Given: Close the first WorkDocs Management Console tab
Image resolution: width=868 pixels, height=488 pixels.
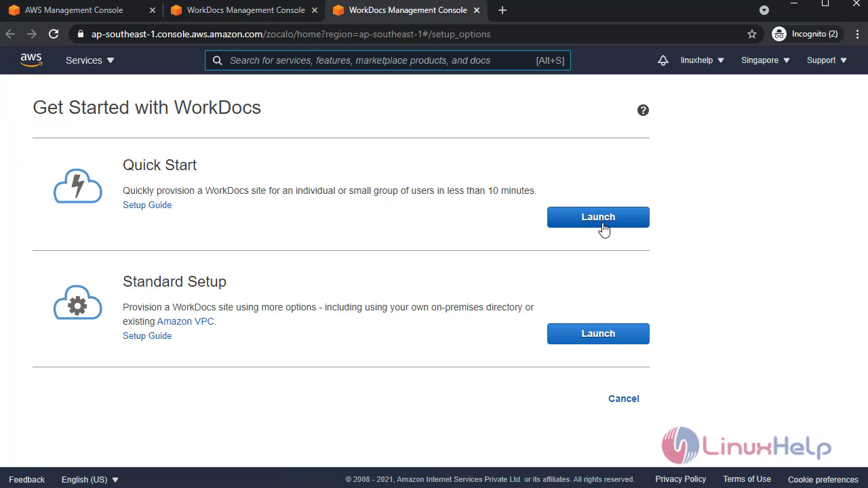Looking at the screenshot, I should 315,10.
